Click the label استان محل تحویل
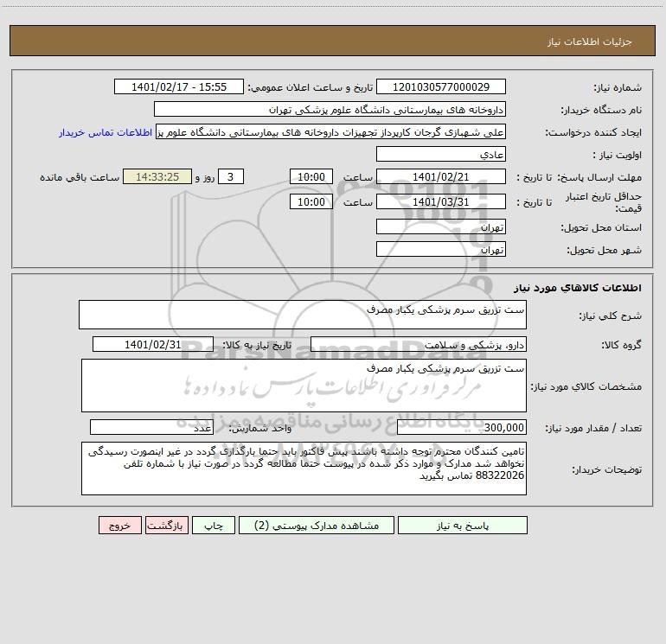This screenshot has height=644, width=666. [601, 228]
